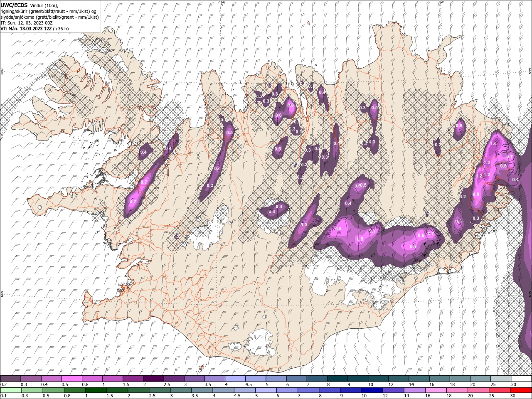This screenshot has height=399, width=532.
Task: Click the bright red 30 mm rain scale swatch
Action: pos(521,390)
